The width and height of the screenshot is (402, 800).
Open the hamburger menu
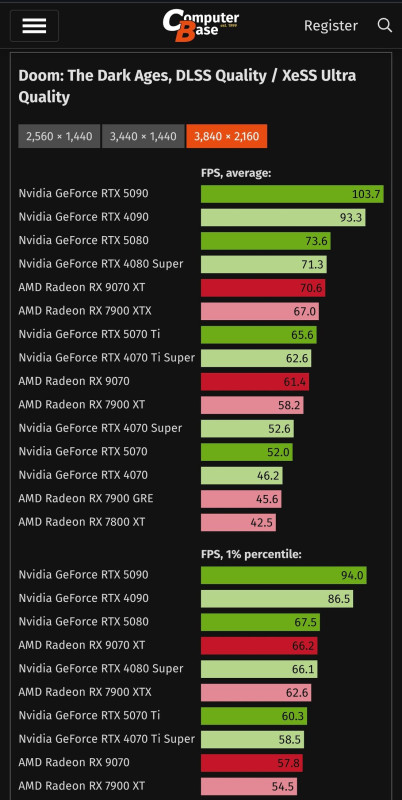[x=34, y=26]
